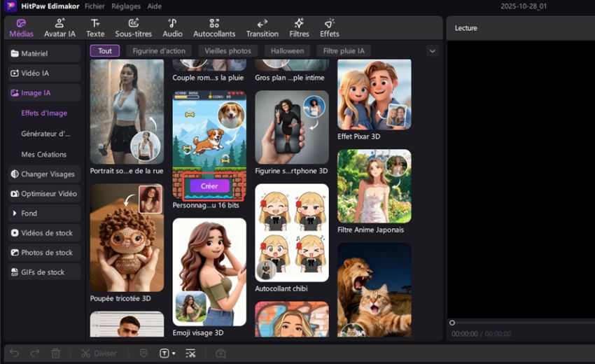595x364 pixels.
Task: Click the Créer button
Action: 209,186
